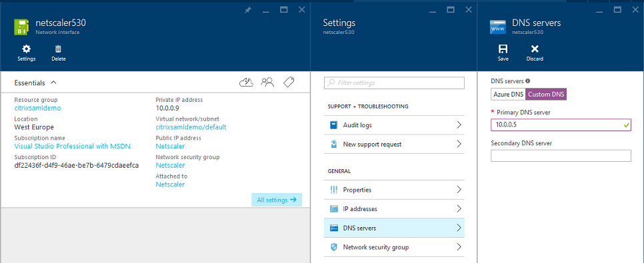644x263 pixels.
Task: Switch to Azure DNS option
Action: tap(509, 95)
